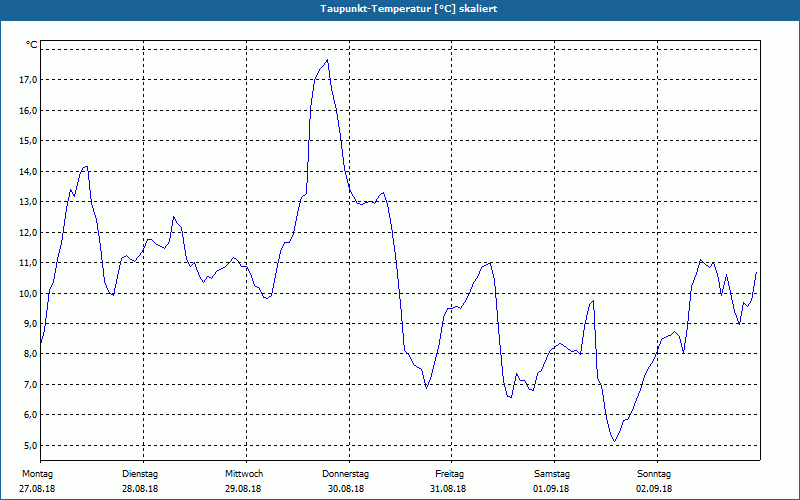The image size is (800, 500).
Task: Select the 14,0 y-axis value
Action: 29,171
